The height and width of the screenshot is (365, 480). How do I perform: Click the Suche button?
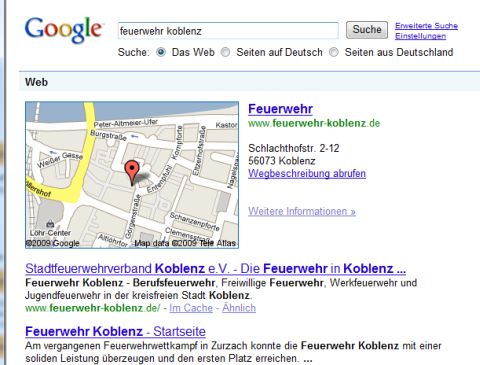[367, 30]
